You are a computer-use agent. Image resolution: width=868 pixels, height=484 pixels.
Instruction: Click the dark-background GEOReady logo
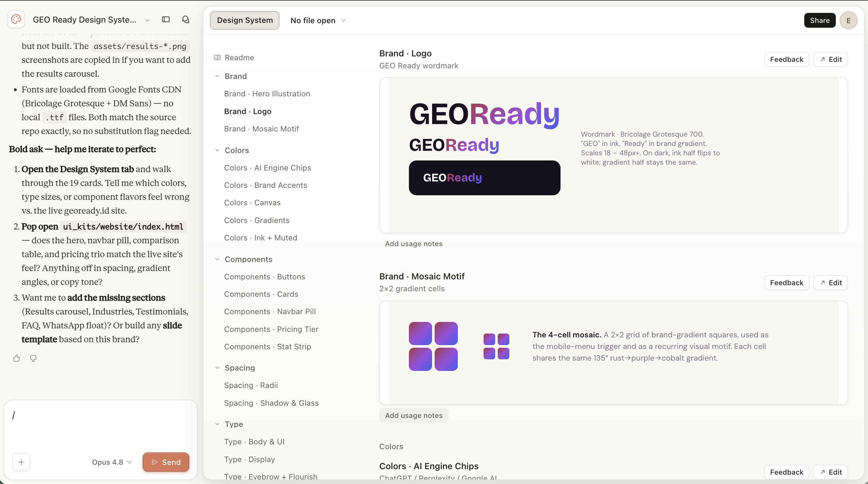point(485,178)
